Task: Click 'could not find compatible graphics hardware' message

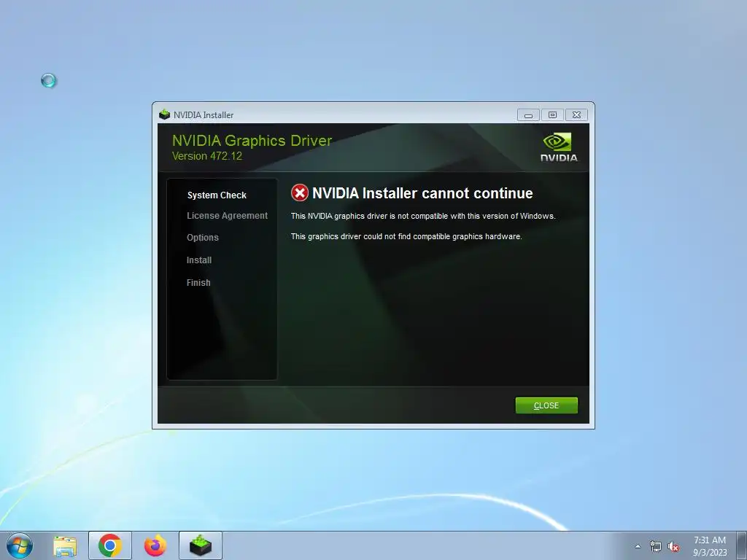Action: click(406, 237)
